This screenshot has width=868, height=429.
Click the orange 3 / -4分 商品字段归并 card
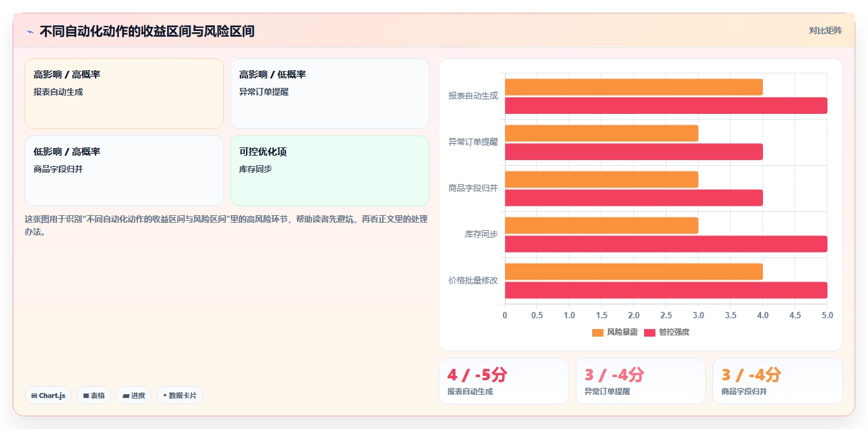click(778, 381)
